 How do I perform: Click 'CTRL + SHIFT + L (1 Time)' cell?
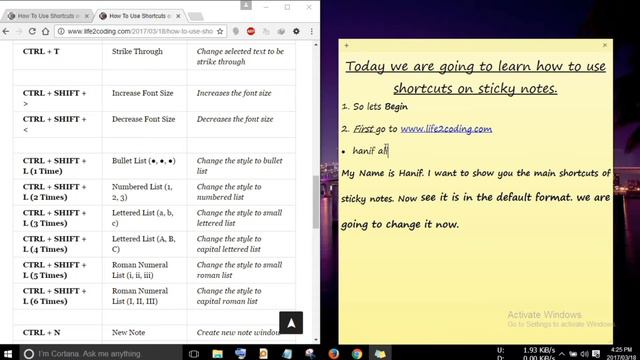click(x=58, y=166)
